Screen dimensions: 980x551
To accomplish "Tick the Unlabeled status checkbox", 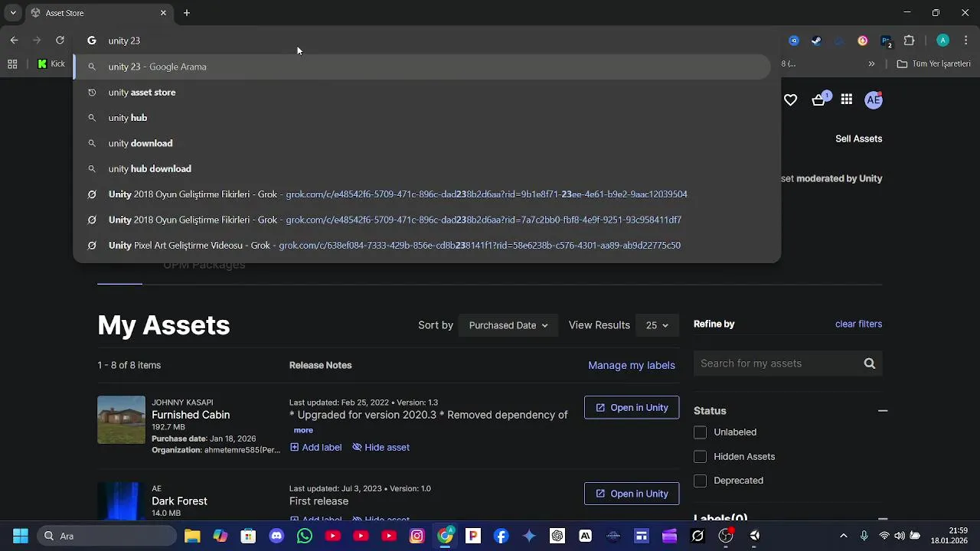I will tap(700, 432).
